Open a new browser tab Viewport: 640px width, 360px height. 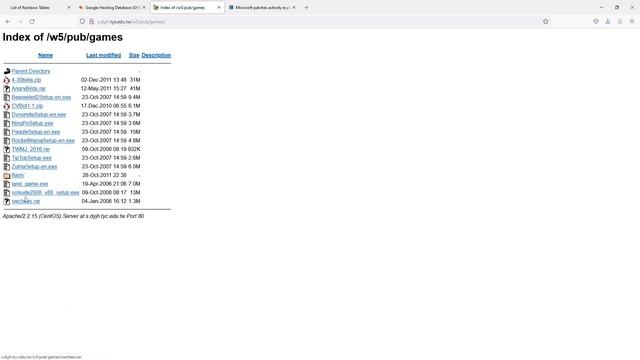tap(307, 7)
